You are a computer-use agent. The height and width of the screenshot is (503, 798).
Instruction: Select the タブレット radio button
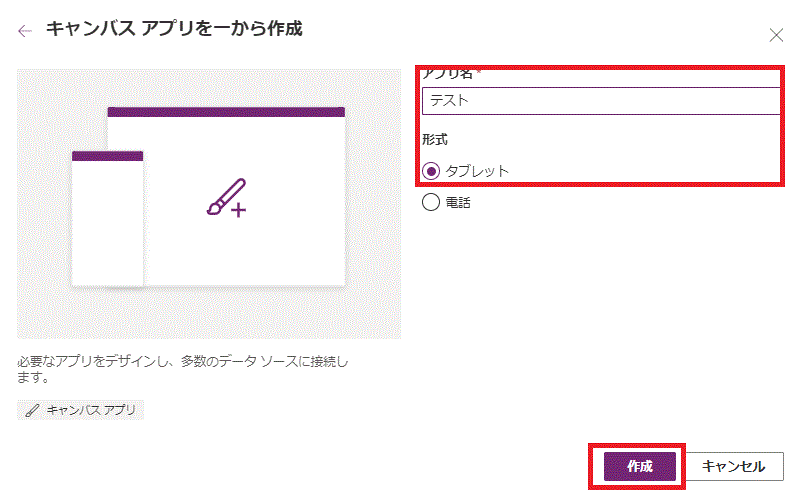pyautogui.click(x=431, y=171)
